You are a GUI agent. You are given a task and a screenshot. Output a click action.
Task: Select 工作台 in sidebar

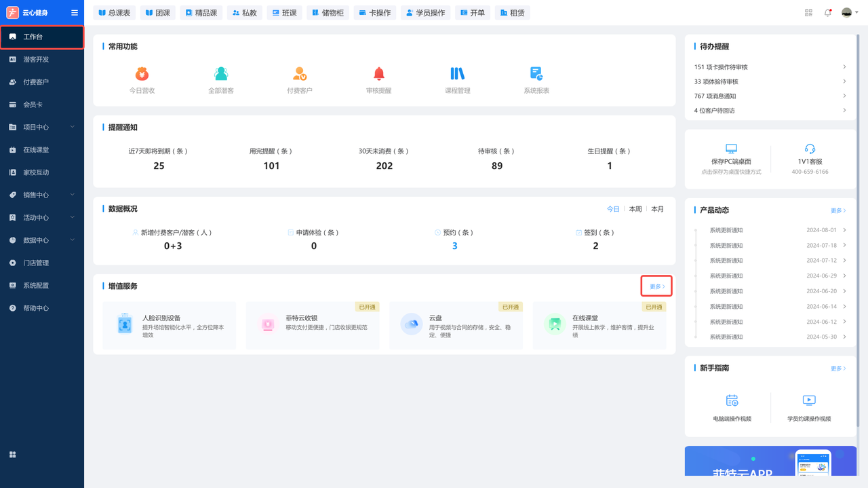tap(42, 37)
